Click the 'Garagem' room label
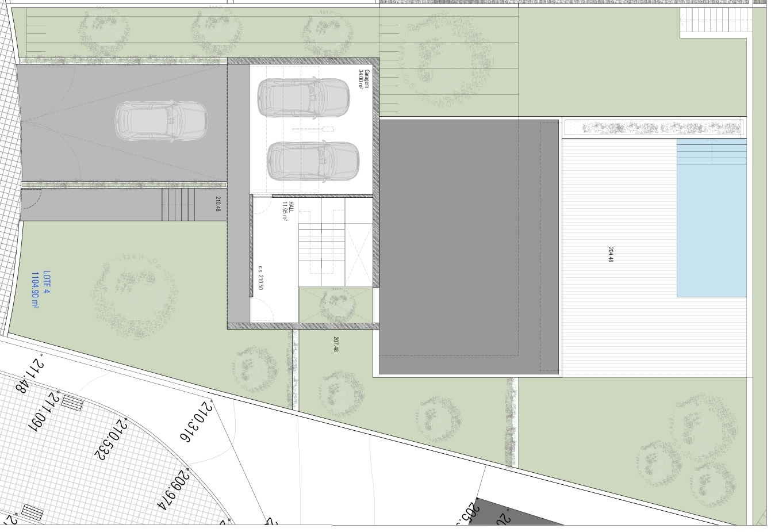Screen dimensions: 771x532 (368, 79)
